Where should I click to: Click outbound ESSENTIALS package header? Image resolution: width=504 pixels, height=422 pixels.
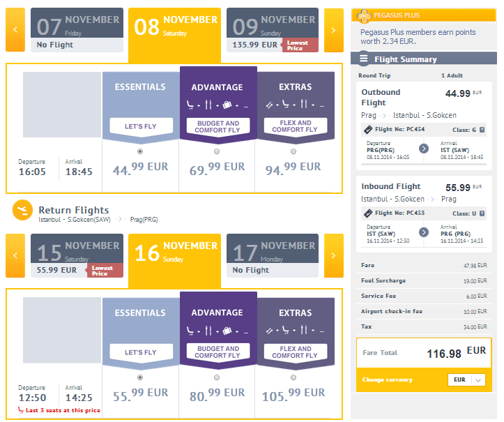click(x=140, y=87)
